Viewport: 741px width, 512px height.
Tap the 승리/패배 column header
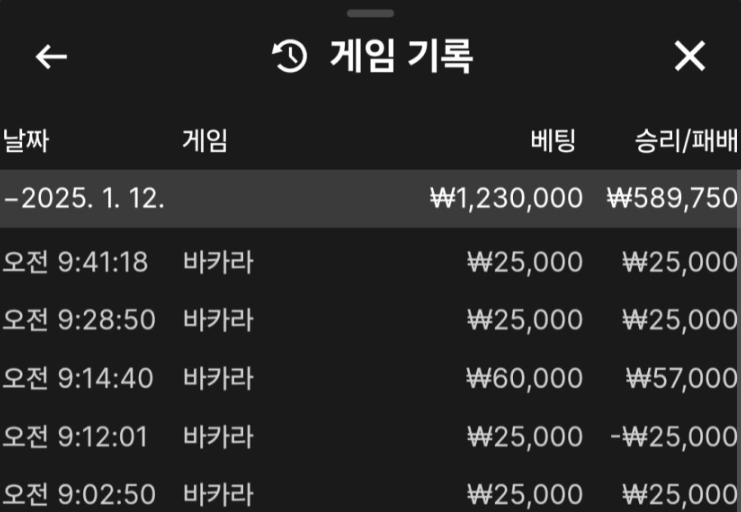tap(686, 141)
